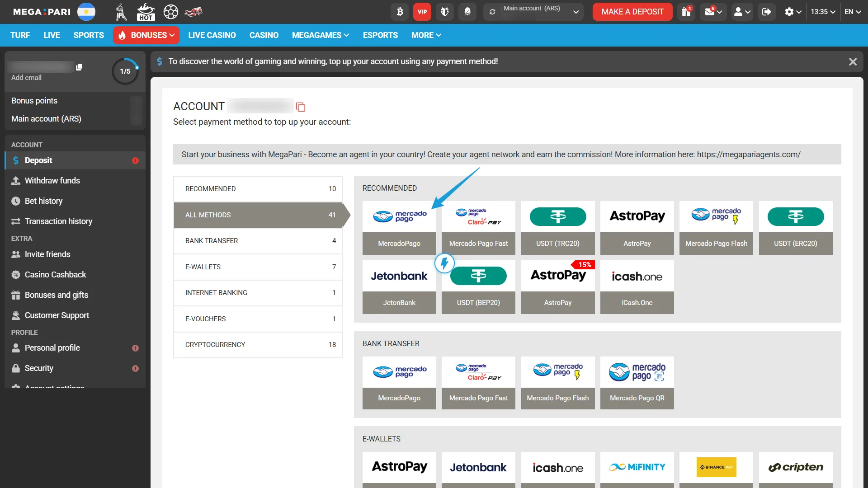
Task: Choose MercadoPago in Recommended methods
Action: click(x=399, y=228)
